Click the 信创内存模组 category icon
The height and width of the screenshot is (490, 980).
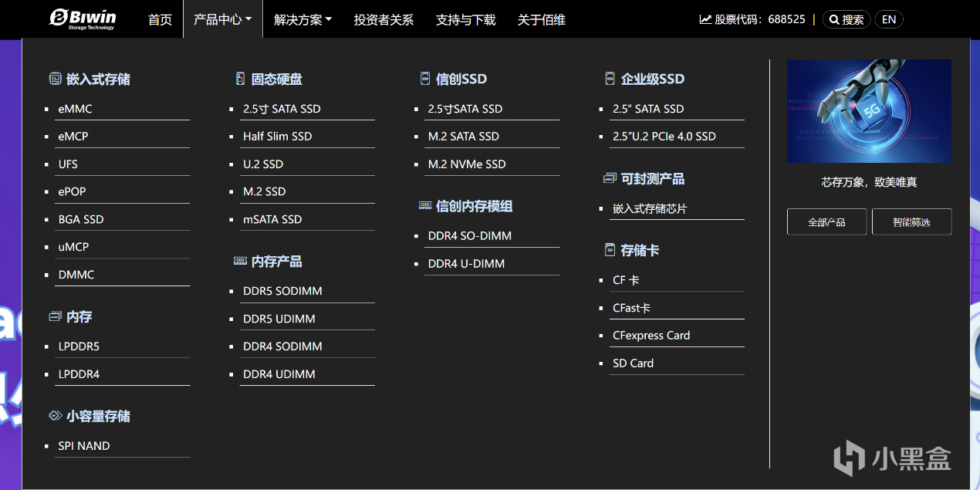pos(425,206)
